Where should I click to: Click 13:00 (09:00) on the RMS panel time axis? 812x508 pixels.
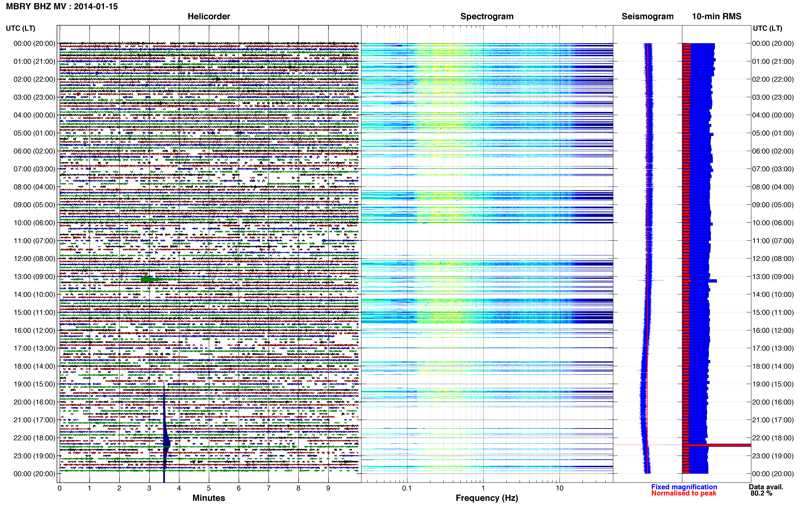(x=773, y=277)
